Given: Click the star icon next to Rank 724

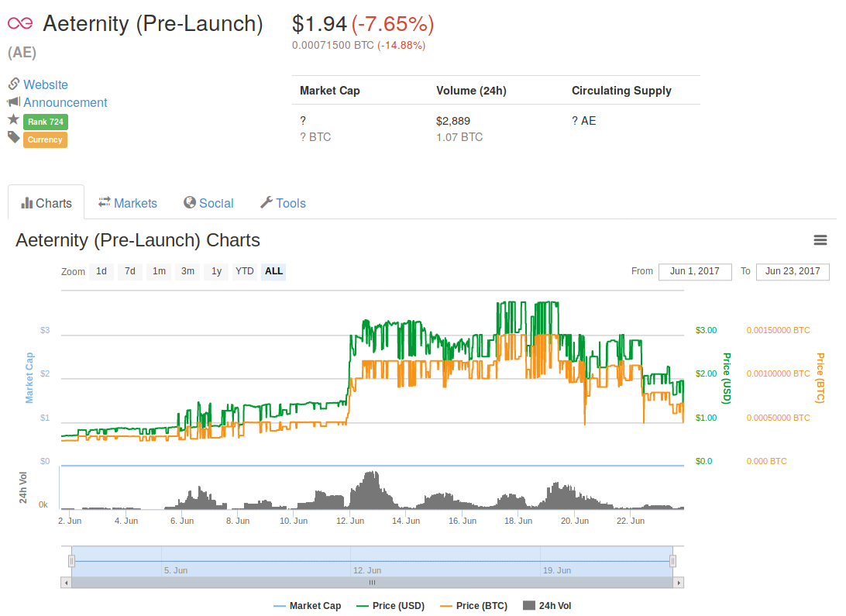Looking at the screenshot, I should [13, 119].
